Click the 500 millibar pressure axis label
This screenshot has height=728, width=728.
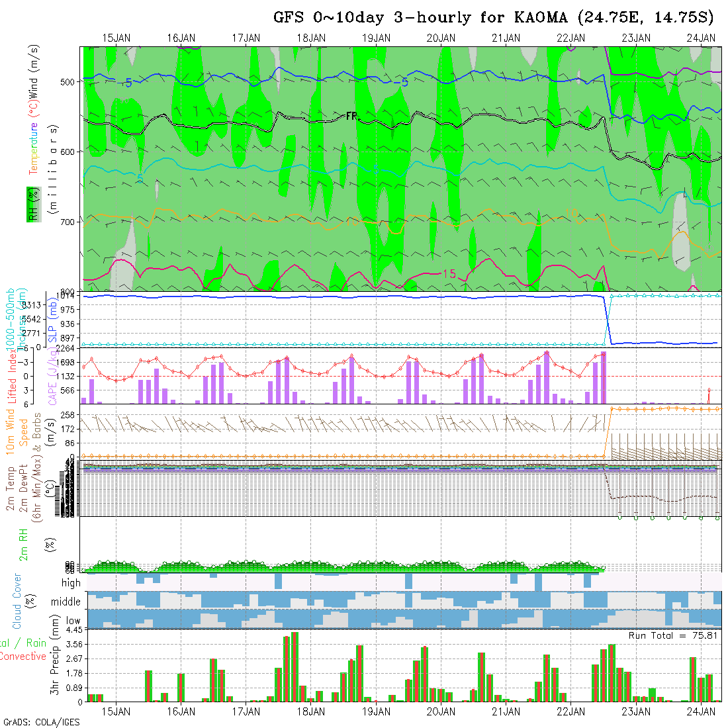coord(70,81)
